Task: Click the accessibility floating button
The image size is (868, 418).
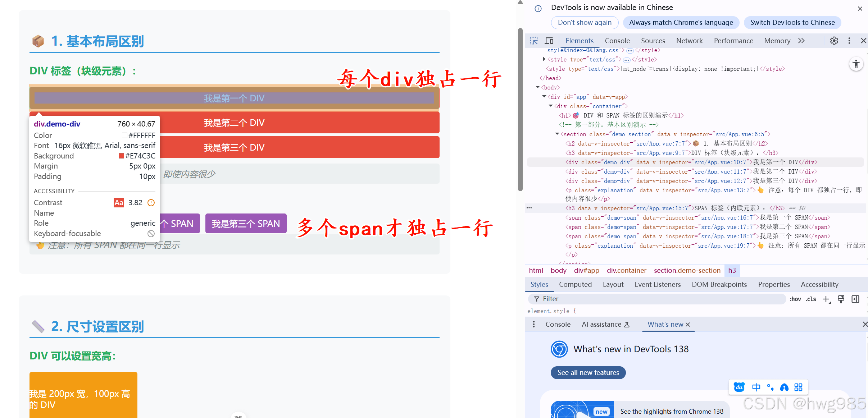Action: point(856,64)
